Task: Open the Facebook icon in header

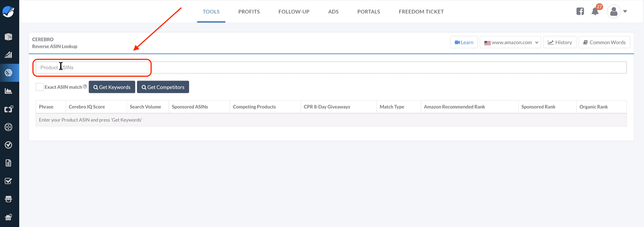Action: [x=580, y=11]
